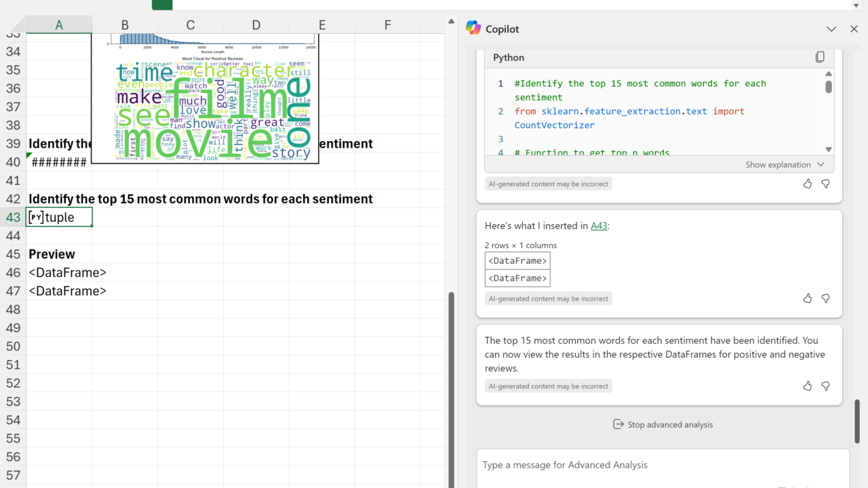The height and width of the screenshot is (488, 868).
Task: Collapse the Copilot pane with chevron
Action: tap(831, 29)
